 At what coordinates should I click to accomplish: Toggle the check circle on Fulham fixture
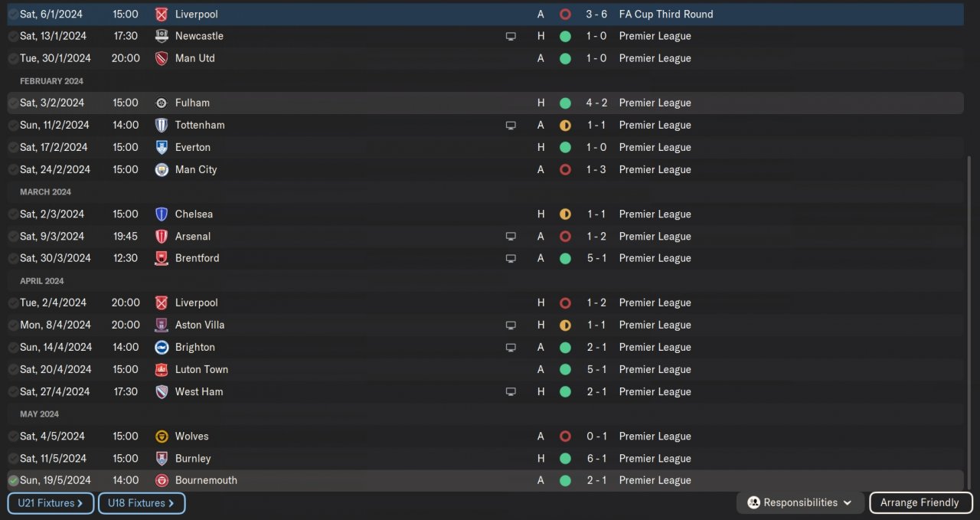click(13, 103)
